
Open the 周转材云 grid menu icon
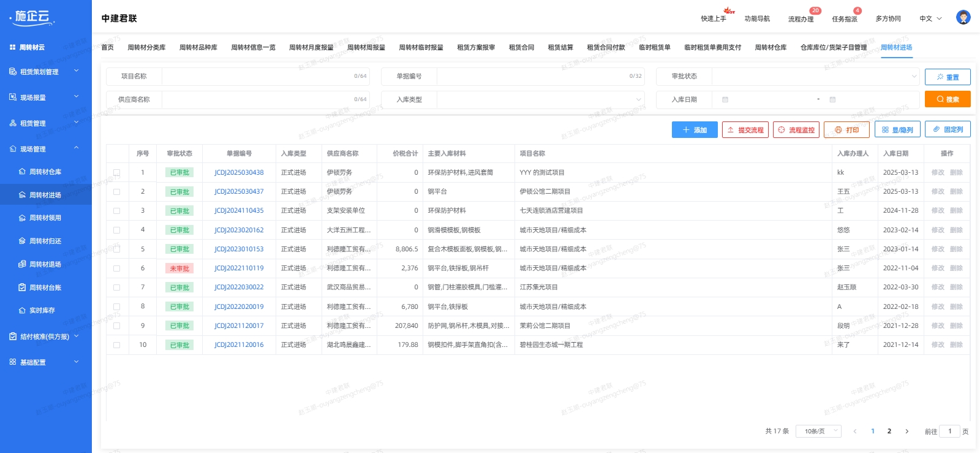coord(12,47)
